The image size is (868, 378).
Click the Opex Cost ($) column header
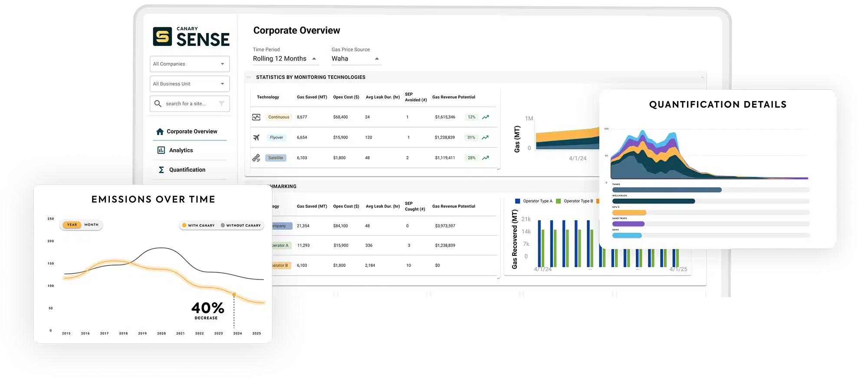click(346, 97)
